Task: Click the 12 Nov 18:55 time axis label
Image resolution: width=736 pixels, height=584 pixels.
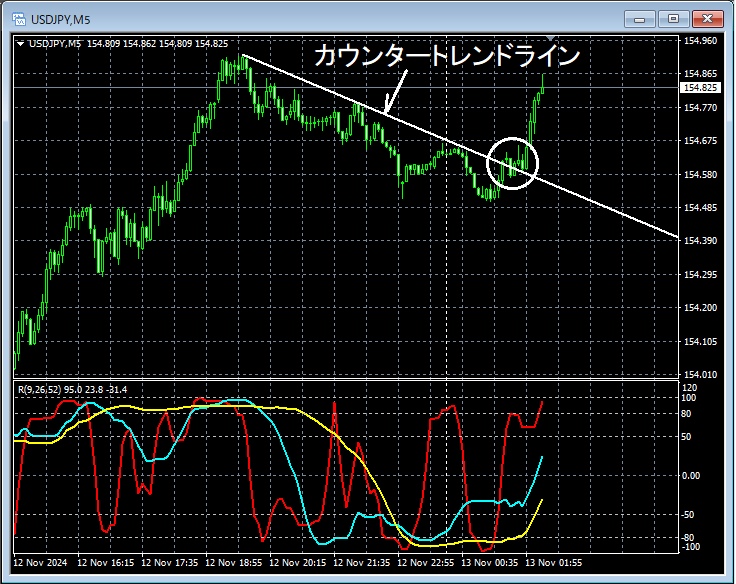Action: (234, 562)
